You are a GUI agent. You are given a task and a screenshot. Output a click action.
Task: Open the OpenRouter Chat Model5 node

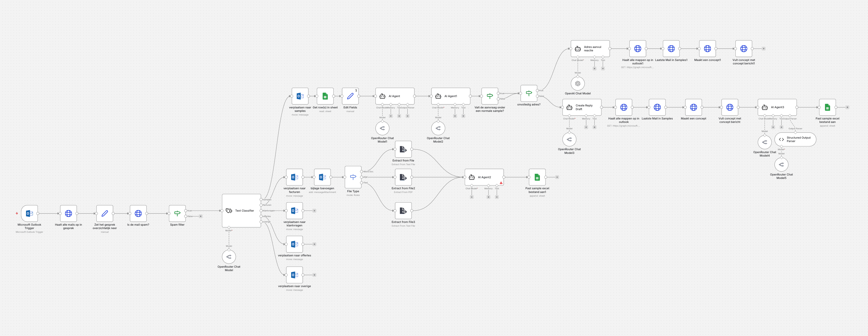coord(781,165)
